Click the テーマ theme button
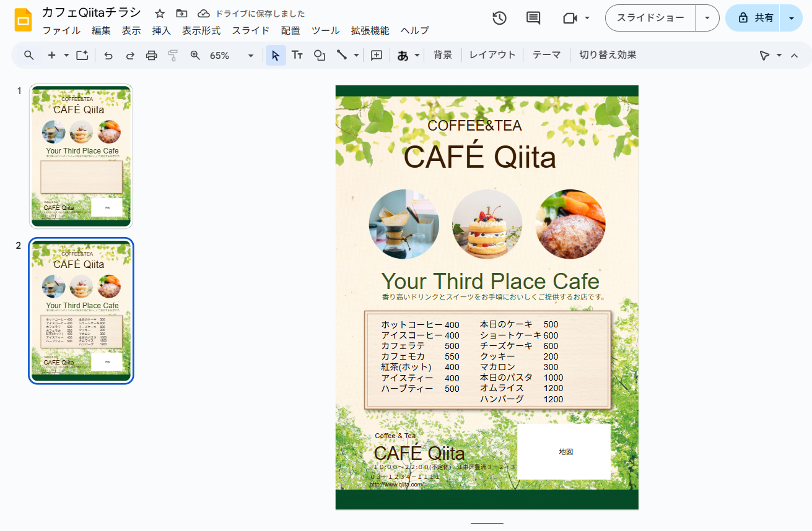The width and height of the screenshot is (812, 531). pyautogui.click(x=546, y=55)
